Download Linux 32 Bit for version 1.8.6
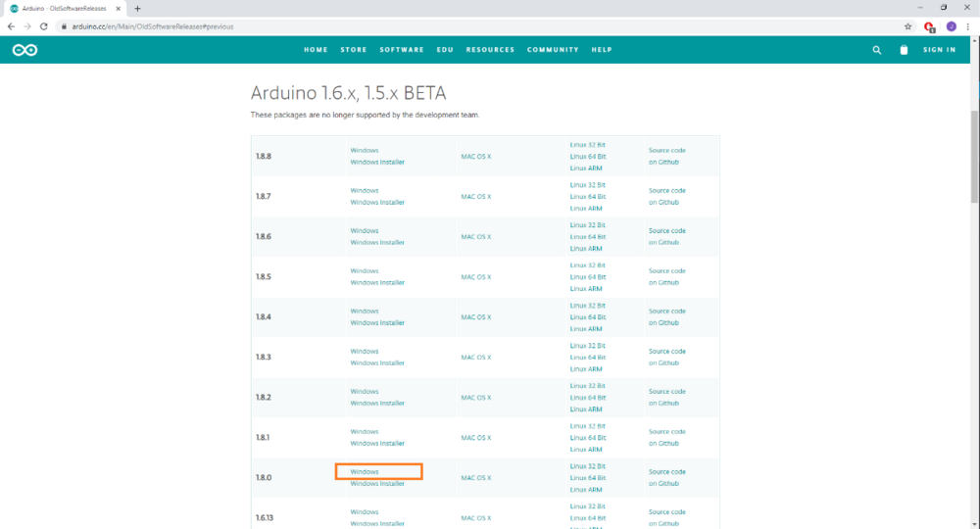This screenshot has width=980, height=529. (x=587, y=225)
